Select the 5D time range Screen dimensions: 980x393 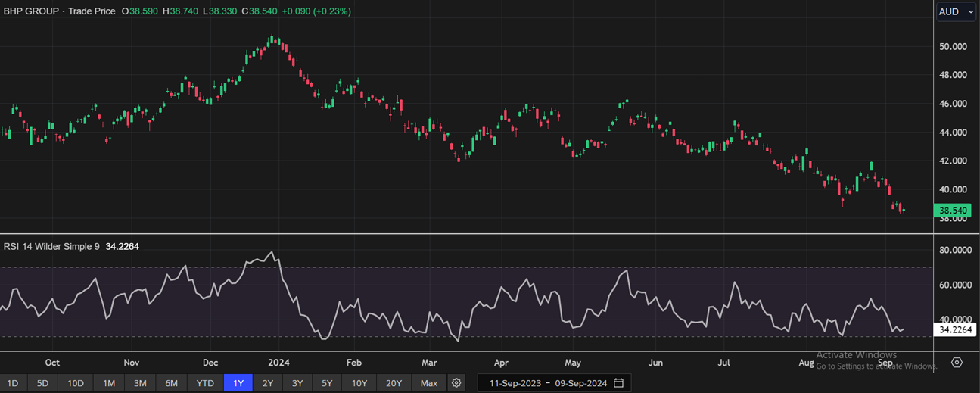pyautogui.click(x=42, y=383)
